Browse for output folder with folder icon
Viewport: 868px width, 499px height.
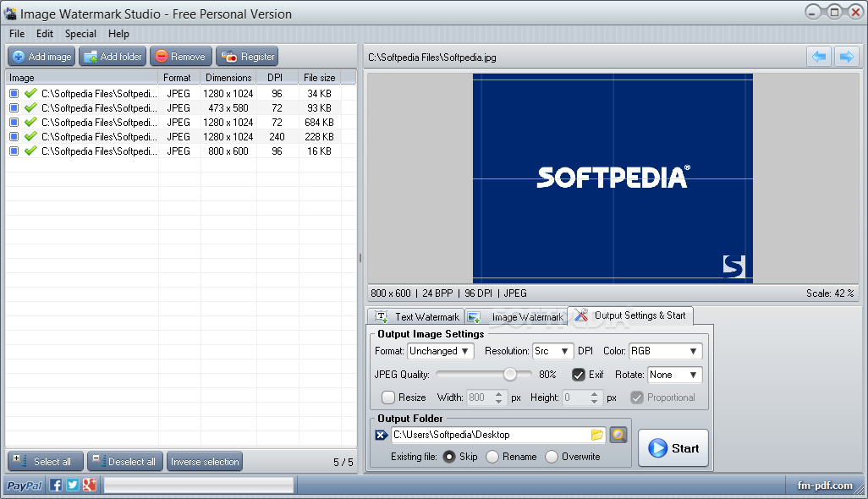coord(596,435)
